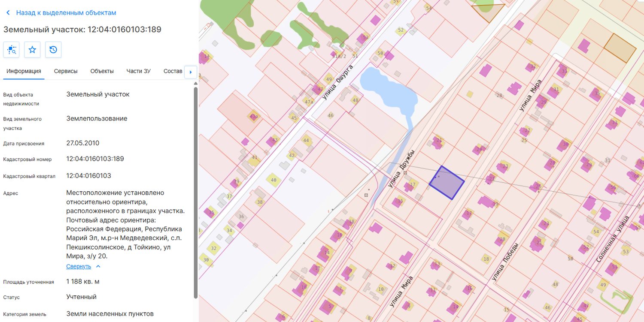Click the status value Учтенный

click(82, 297)
